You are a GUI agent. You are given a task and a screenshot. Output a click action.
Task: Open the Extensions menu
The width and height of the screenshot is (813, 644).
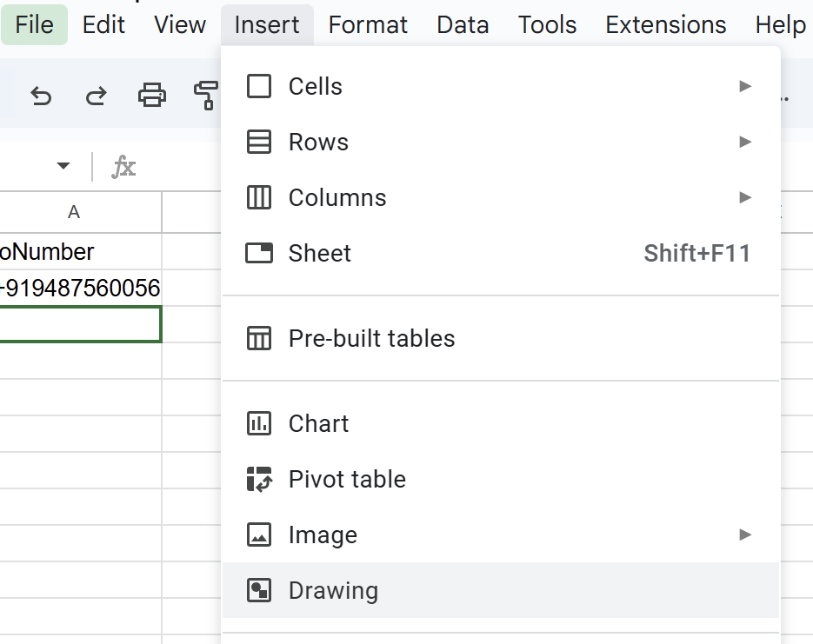point(665,24)
